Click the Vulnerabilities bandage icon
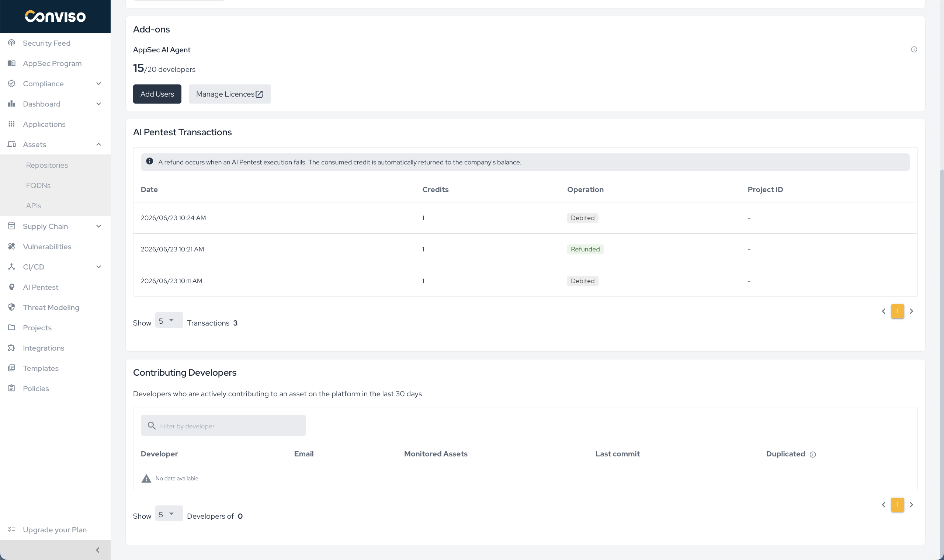This screenshot has height=560, width=944. 12,246
